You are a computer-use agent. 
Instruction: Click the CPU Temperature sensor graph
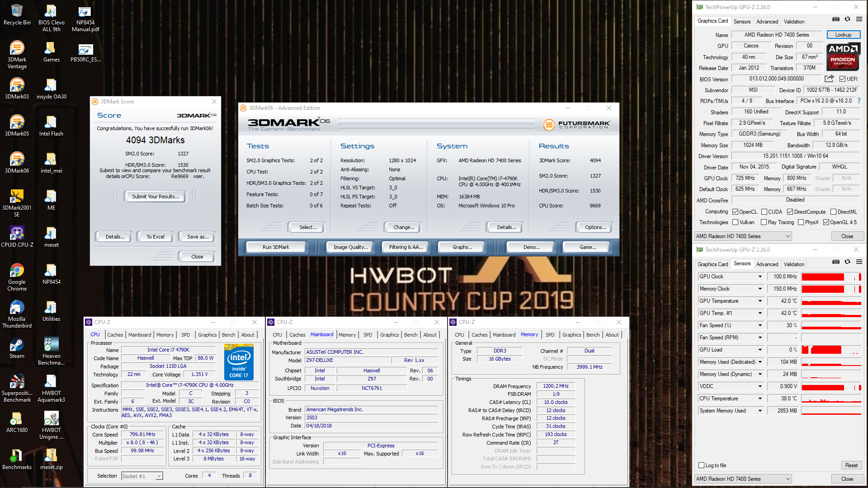click(831, 399)
